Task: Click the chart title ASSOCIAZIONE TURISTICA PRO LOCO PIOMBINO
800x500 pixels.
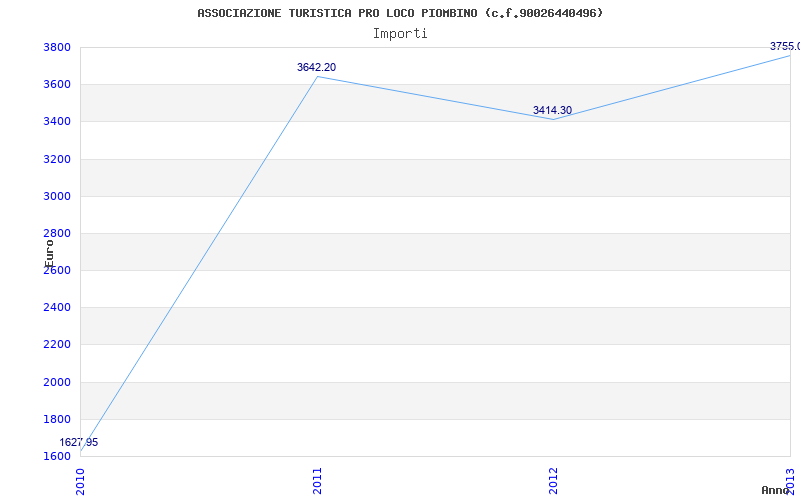Action: click(400, 13)
